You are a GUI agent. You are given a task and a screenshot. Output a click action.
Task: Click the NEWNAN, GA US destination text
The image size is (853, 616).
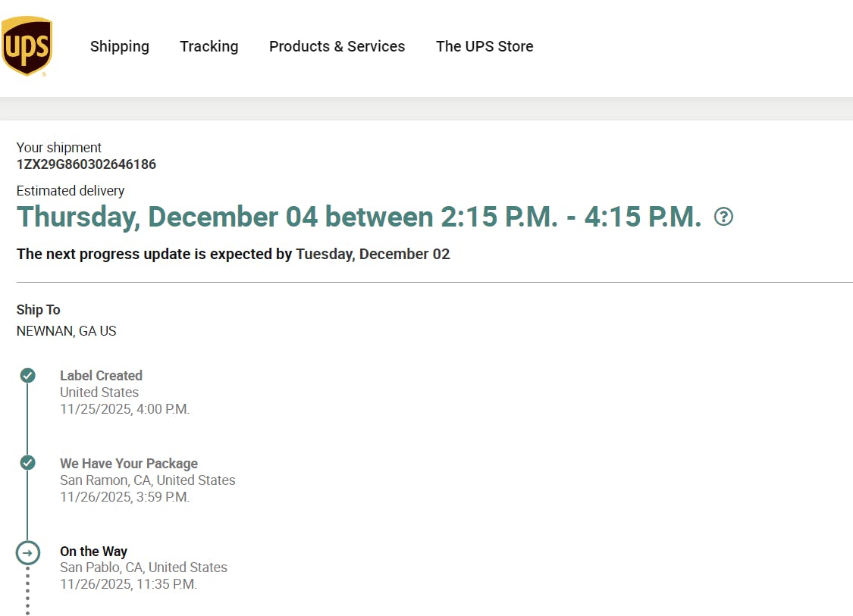[x=67, y=331]
